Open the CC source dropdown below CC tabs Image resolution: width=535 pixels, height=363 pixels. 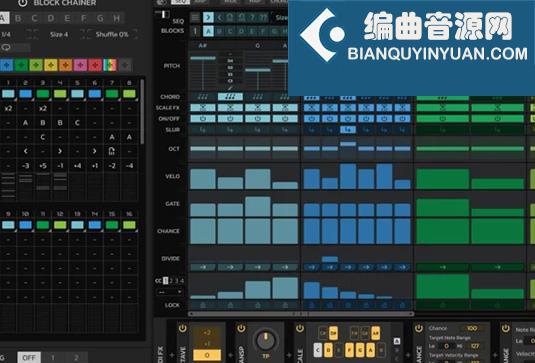pos(170,292)
